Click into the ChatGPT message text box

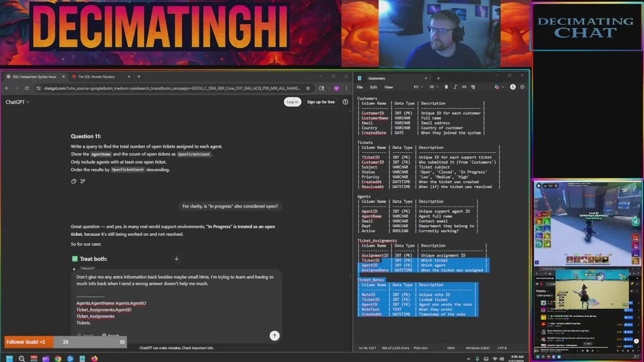click(175, 300)
